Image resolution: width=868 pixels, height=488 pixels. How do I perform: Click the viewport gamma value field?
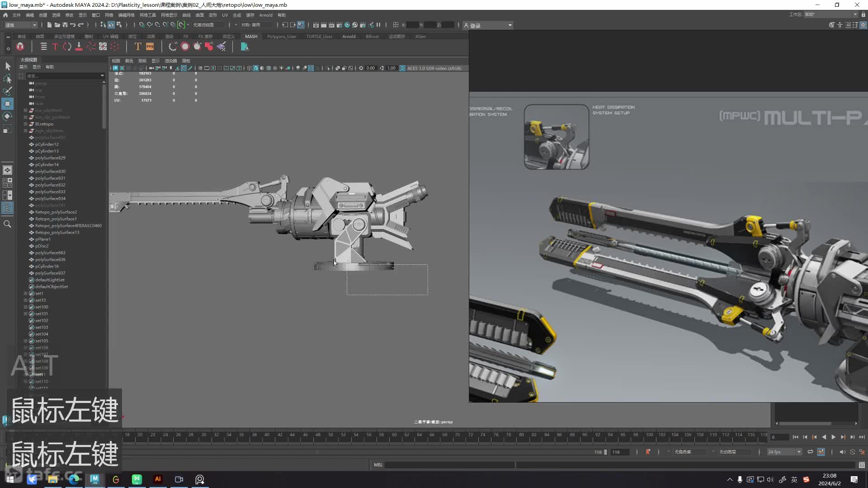click(x=392, y=68)
